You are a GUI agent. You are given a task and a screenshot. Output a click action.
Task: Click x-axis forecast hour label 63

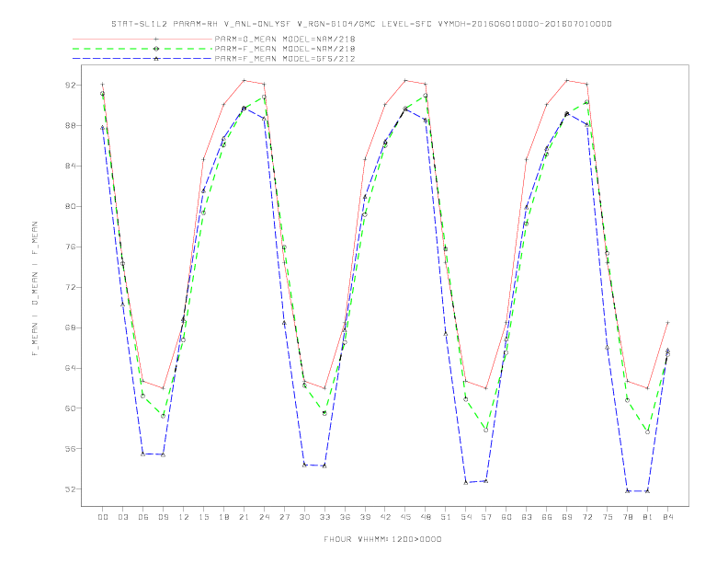click(x=527, y=517)
